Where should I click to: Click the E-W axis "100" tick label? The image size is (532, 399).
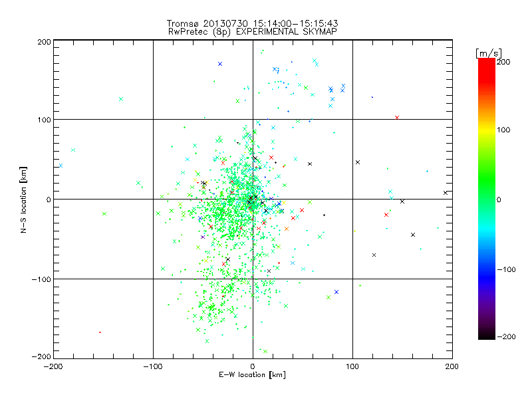tap(352, 366)
